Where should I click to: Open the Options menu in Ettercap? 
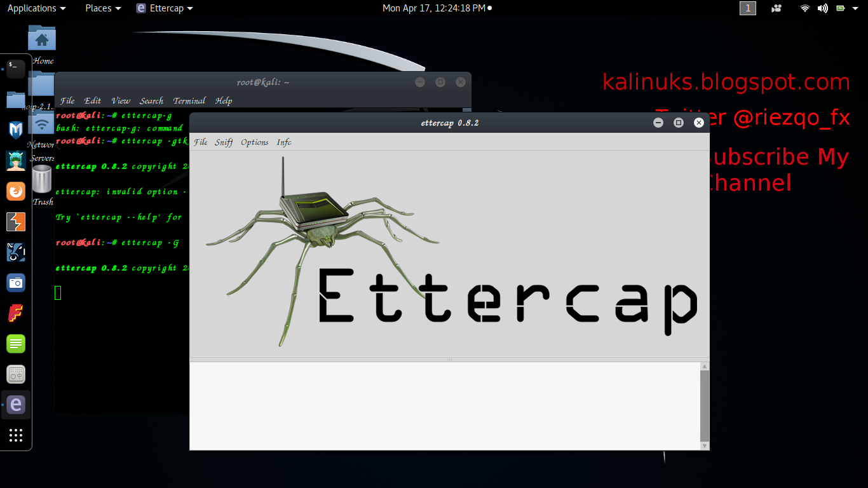254,142
